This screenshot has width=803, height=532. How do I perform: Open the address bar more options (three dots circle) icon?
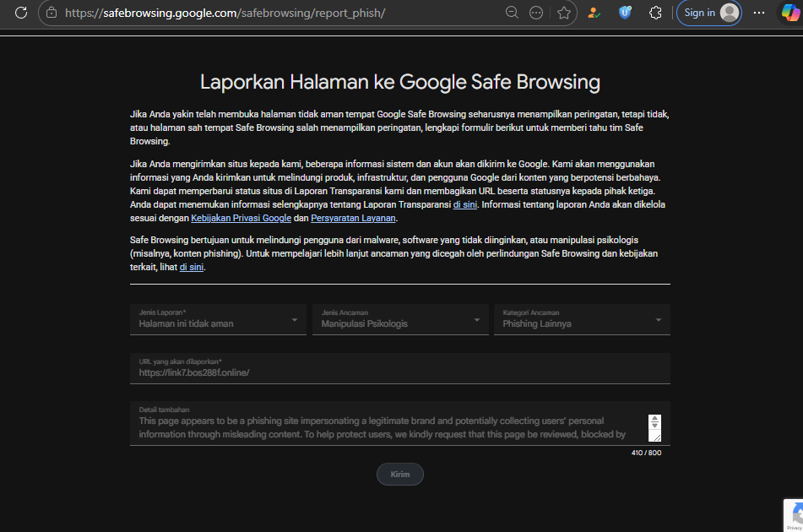536,13
